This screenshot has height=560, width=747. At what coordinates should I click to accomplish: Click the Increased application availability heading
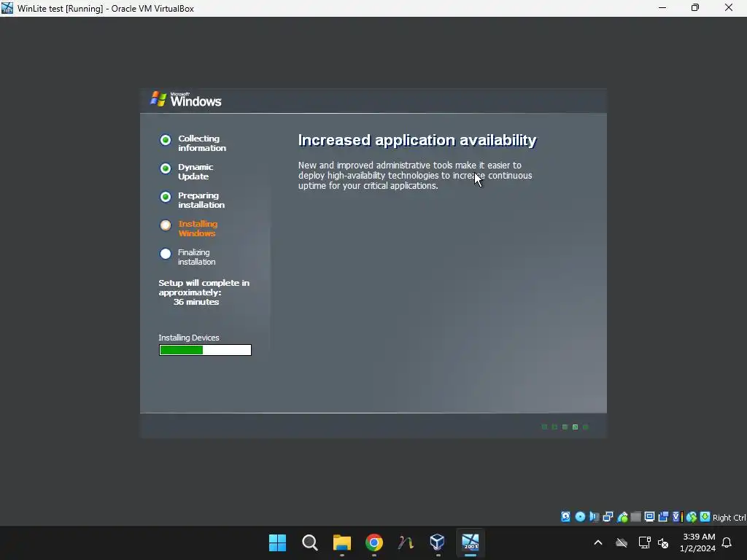pos(417,140)
